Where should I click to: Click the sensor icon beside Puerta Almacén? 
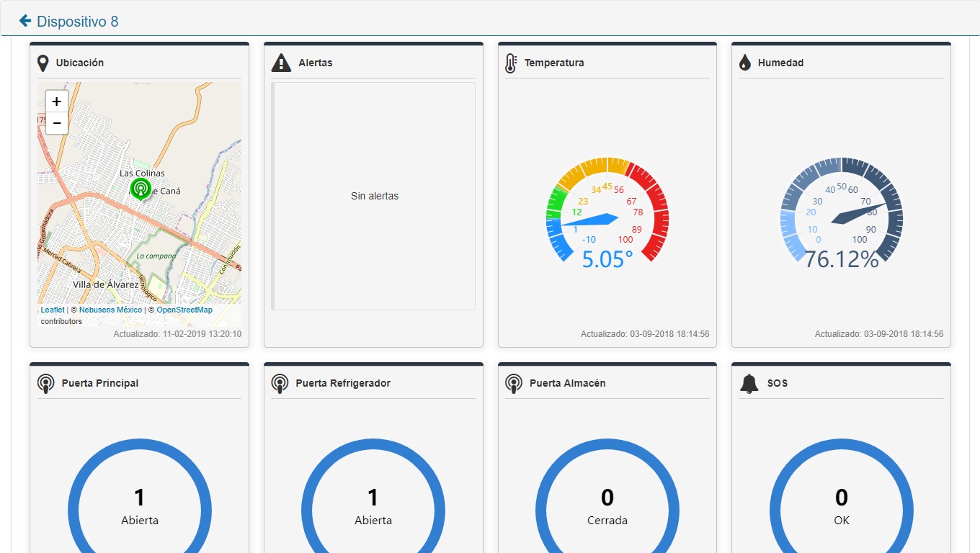coord(514,384)
